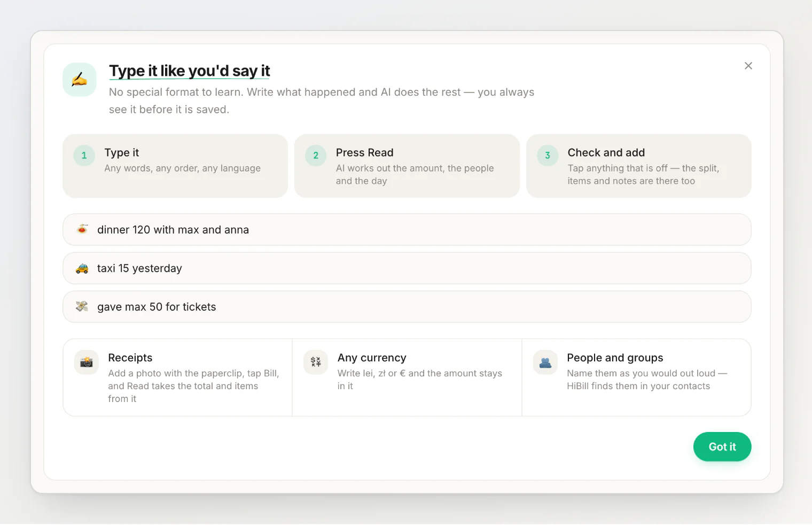Click the step 2 number badge
The width and height of the screenshot is (812, 525).
click(316, 156)
